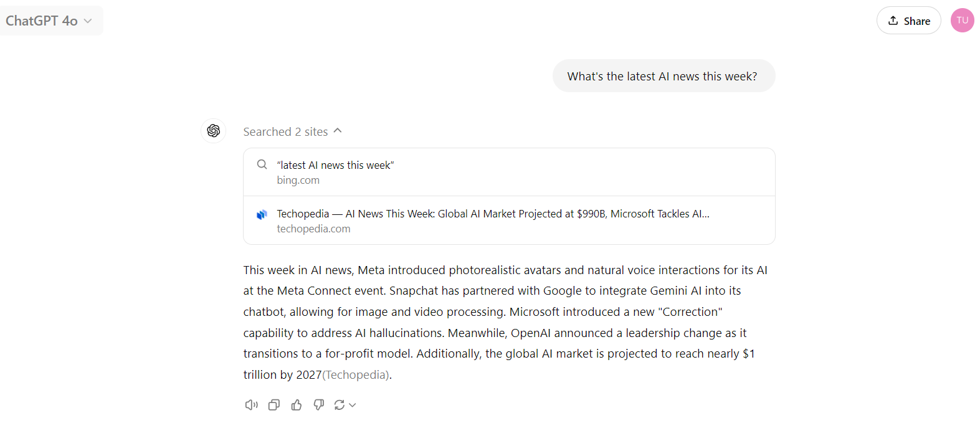Open the ChatGPT 4o model dropdown

pos(50,21)
